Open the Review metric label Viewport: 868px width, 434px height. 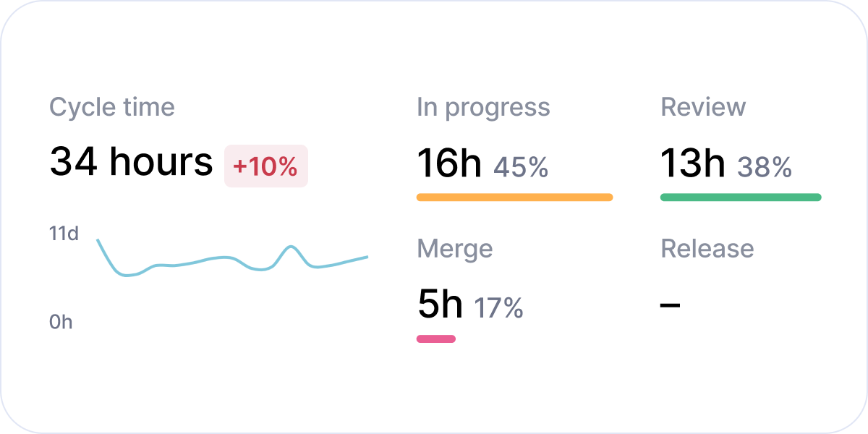[703, 108]
